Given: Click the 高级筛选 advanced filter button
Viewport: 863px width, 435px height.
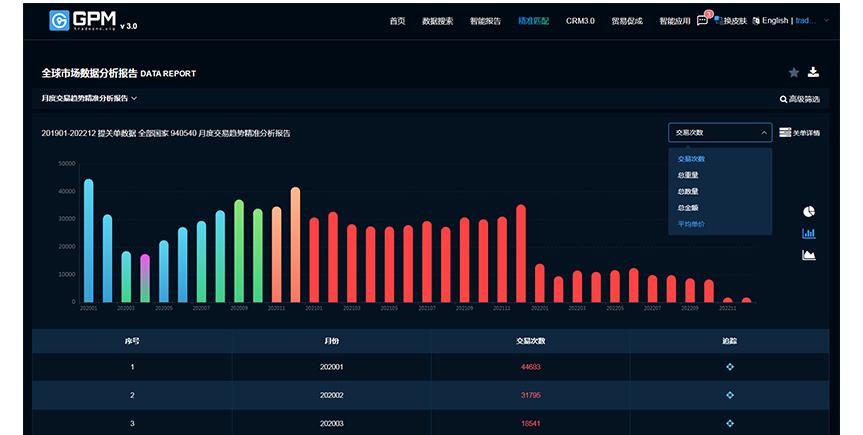Looking at the screenshot, I should (x=799, y=99).
